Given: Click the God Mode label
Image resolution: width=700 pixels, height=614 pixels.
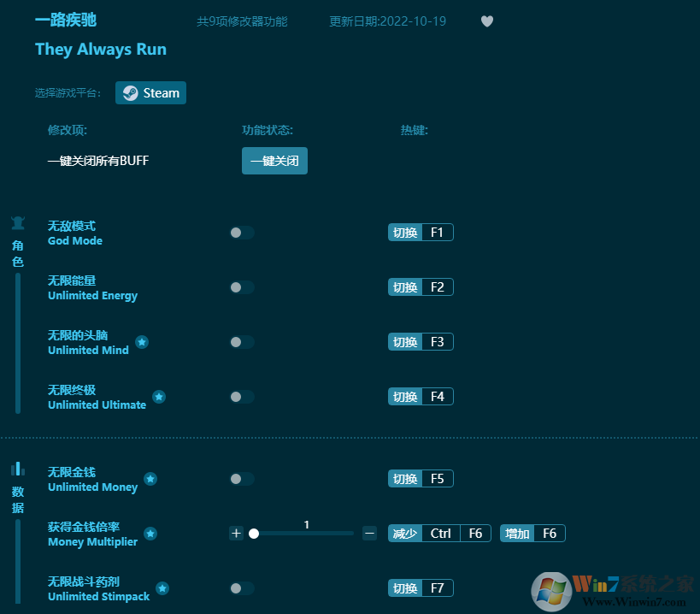Looking at the screenshot, I should [75, 240].
